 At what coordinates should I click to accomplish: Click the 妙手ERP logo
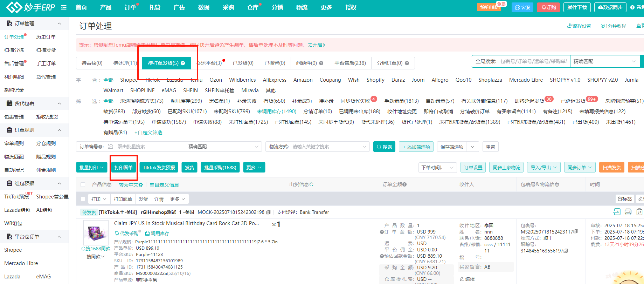point(30,7)
